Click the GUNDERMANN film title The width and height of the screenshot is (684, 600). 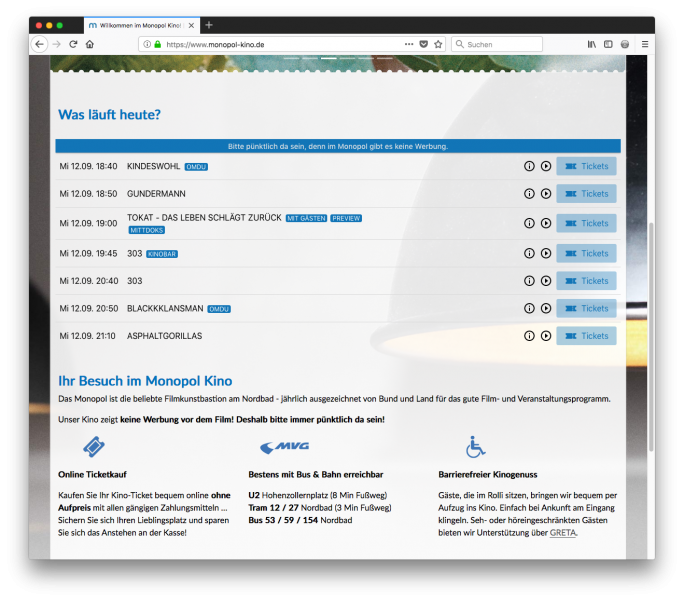[156, 194]
